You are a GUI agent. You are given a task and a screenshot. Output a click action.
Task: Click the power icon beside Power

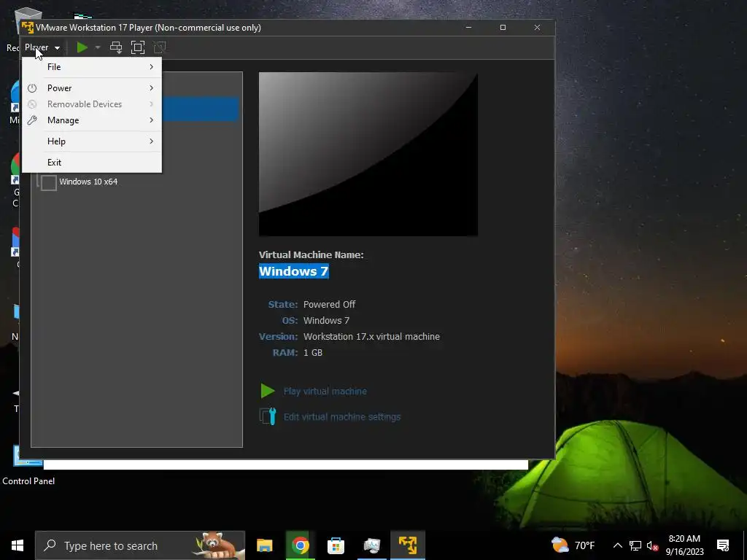[32, 88]
